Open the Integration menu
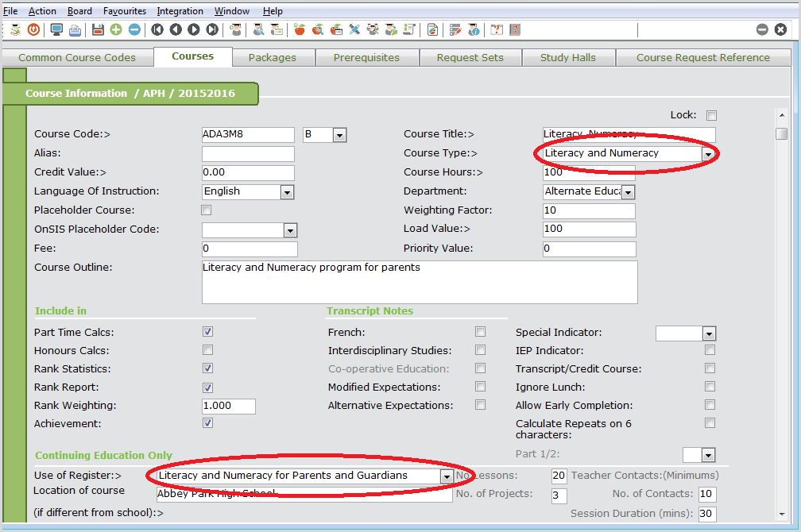This screenshot has width=801, height=532. (180, 11)
